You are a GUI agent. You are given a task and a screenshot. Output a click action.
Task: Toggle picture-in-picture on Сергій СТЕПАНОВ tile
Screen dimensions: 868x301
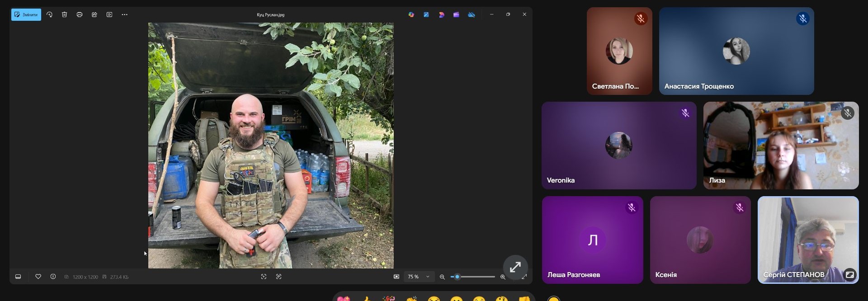click(x=850, y=274)
